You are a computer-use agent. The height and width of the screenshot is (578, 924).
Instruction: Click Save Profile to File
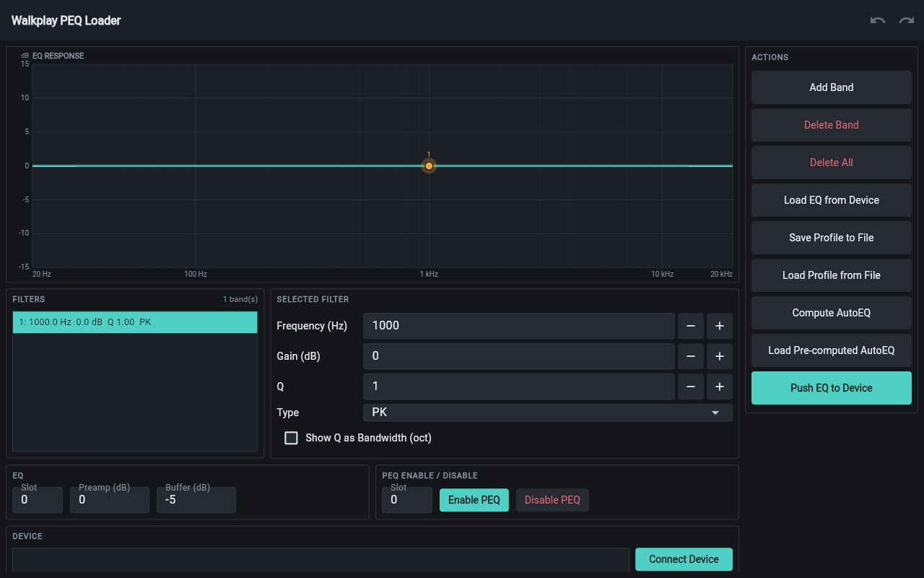tap(832, 238)
